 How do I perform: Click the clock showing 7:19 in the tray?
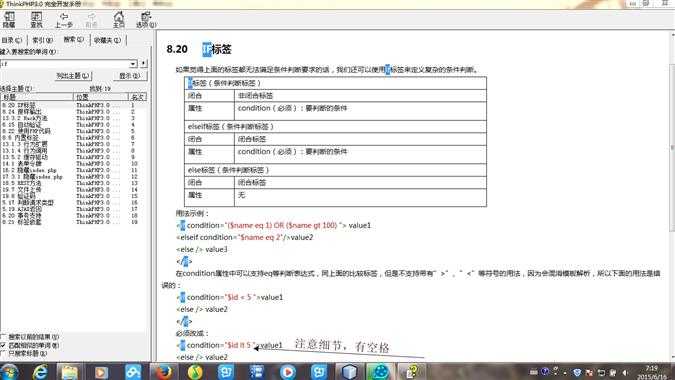652,372
